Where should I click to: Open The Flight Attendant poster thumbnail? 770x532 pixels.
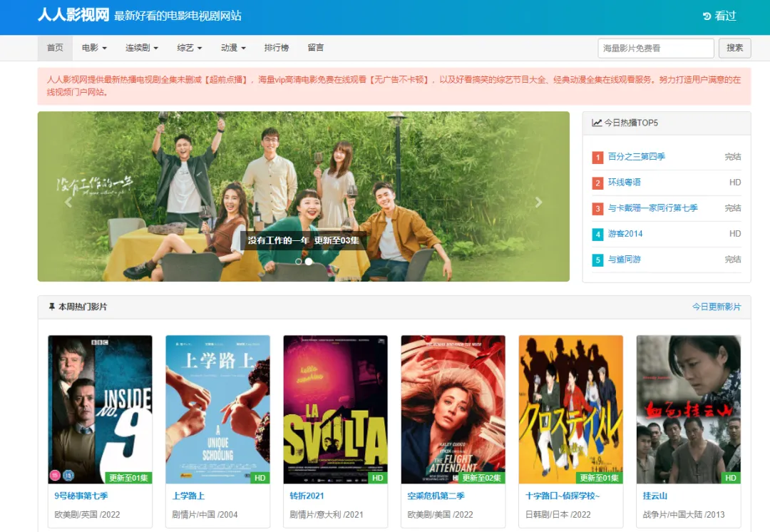pyautogui.click(x=453, y=409)
